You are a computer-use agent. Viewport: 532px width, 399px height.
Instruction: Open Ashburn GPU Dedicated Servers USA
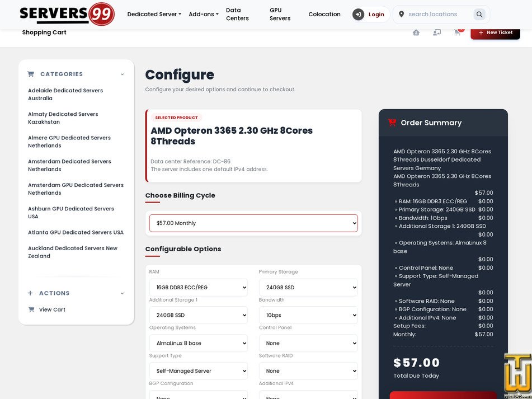pos(71,213)
